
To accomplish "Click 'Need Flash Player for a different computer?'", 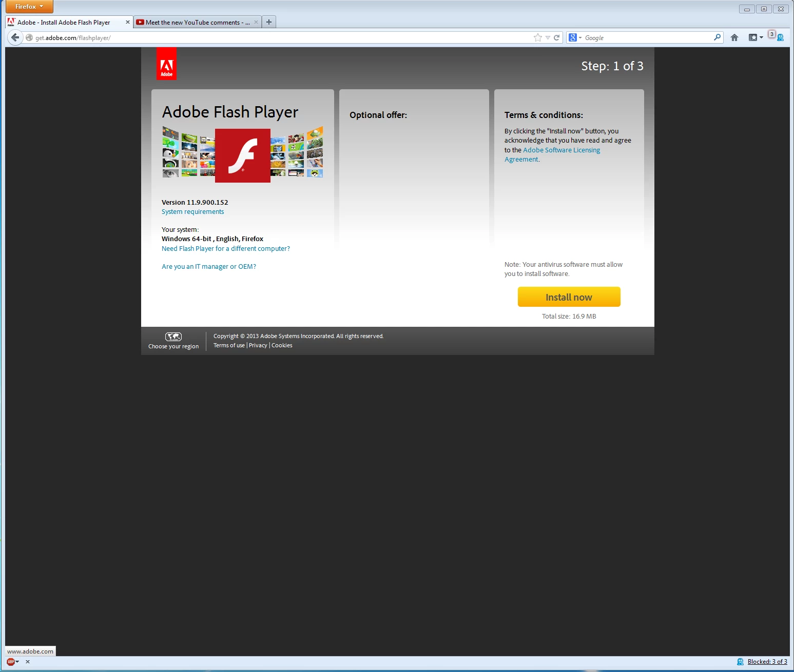I will [x=225, y=249].
